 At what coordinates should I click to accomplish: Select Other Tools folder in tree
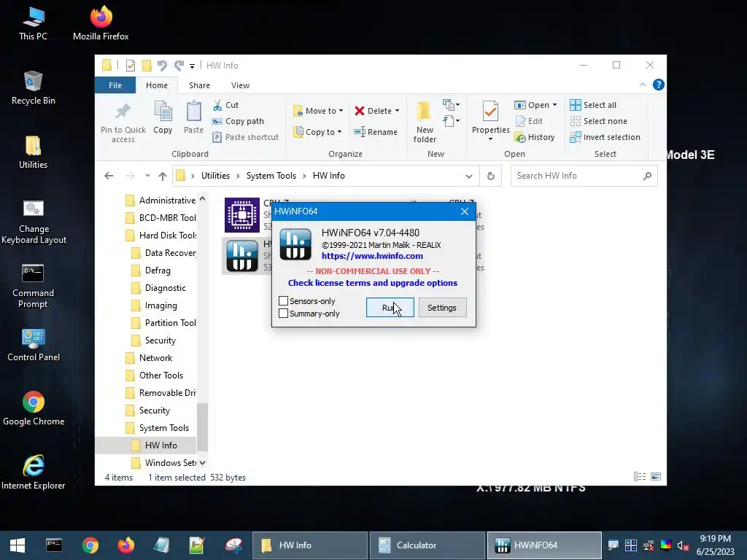click(x=155, y=376)
